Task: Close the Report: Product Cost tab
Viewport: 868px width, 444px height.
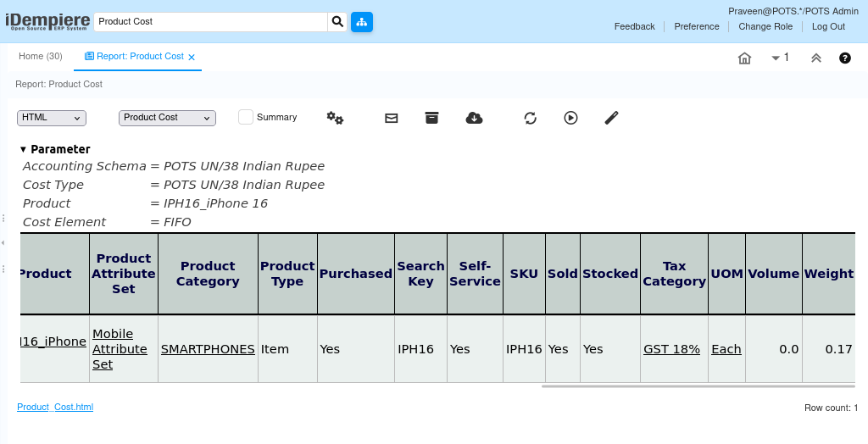Action: (192, 57)
